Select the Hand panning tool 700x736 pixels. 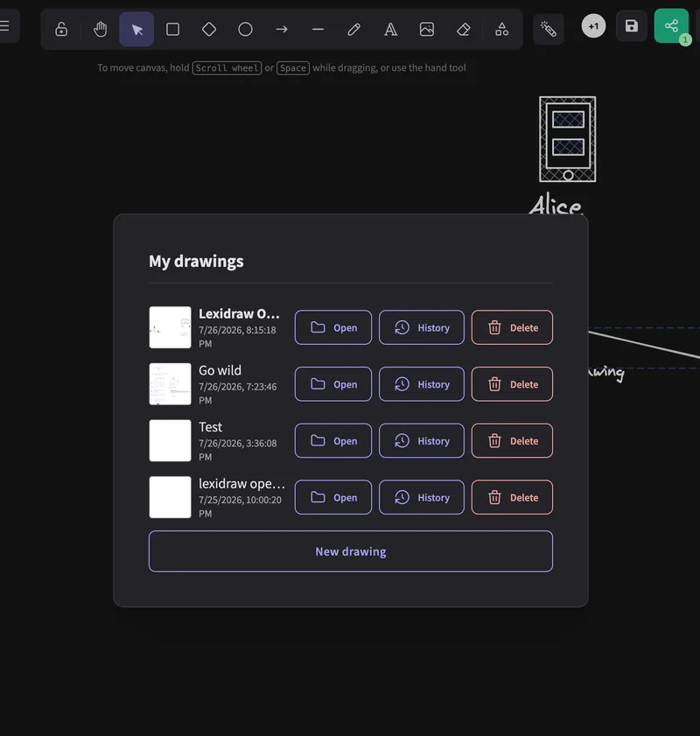100,30
